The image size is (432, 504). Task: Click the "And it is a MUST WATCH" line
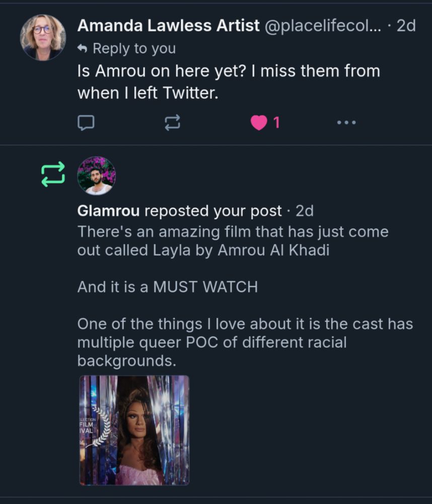(x=167, y=287)
